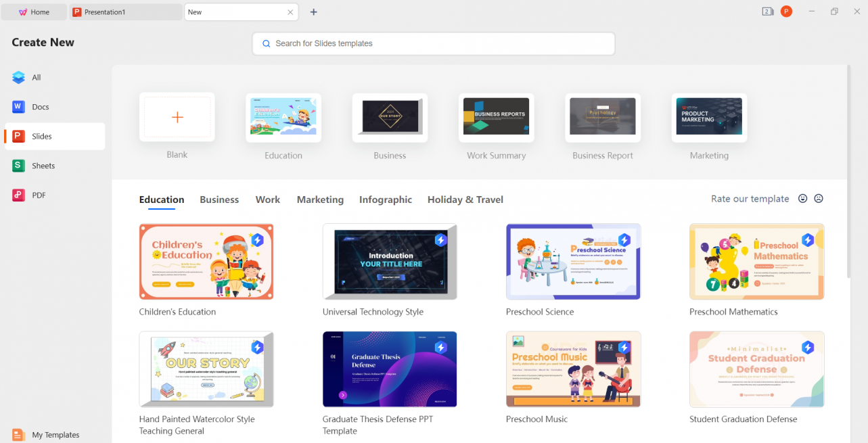This screenshot has height=443, width=868.
Task: Rate templates with the sad face
Action: [x=819, y=198]
